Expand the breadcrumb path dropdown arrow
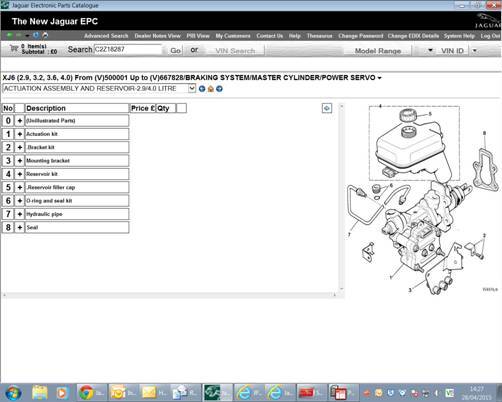This screenshot has height=402, width=502. (x=379, y=78)
